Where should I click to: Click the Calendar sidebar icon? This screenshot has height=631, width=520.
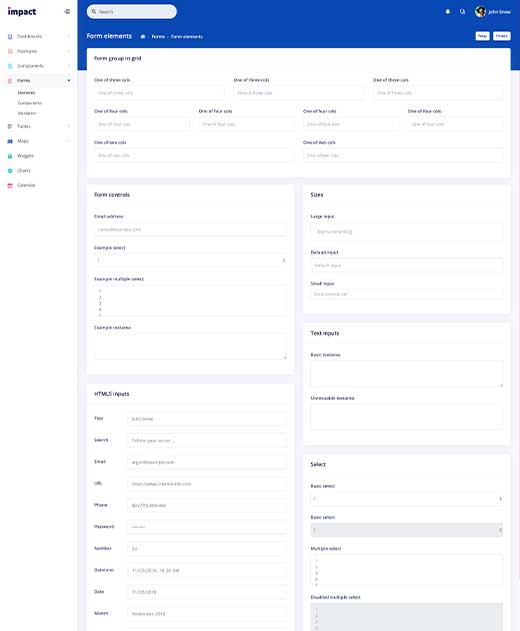(x=10, y=186)
